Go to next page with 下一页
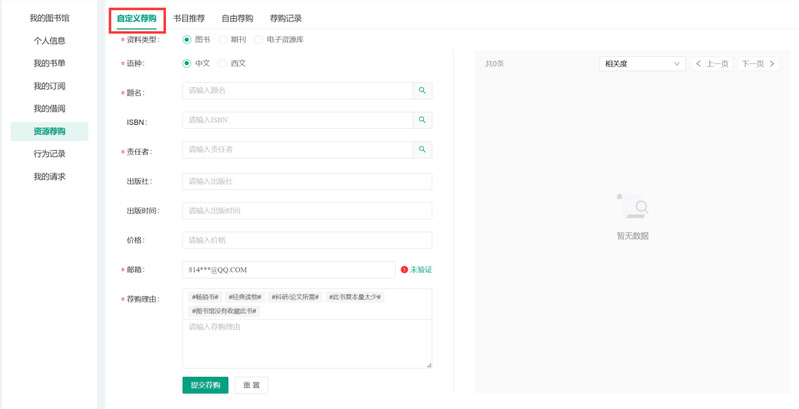The height and width of the screenshot is (409, 799). pos(758,64)
